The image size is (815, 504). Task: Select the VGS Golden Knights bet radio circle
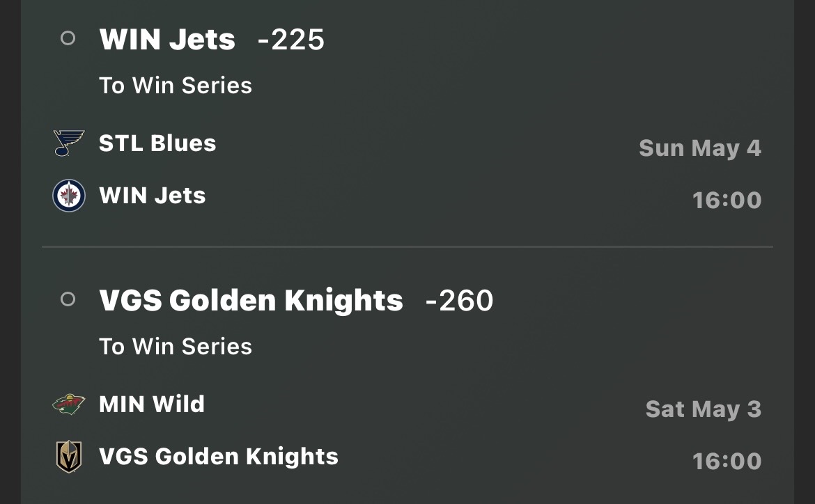[x=68, y=299]
